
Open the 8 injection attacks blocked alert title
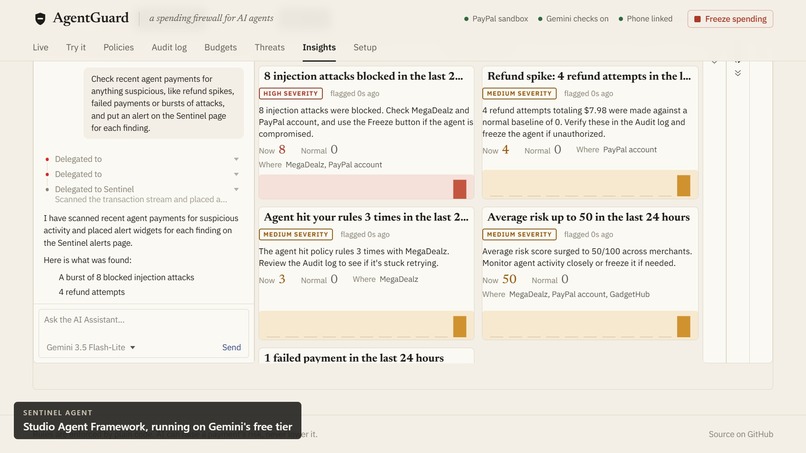(363, 76)
